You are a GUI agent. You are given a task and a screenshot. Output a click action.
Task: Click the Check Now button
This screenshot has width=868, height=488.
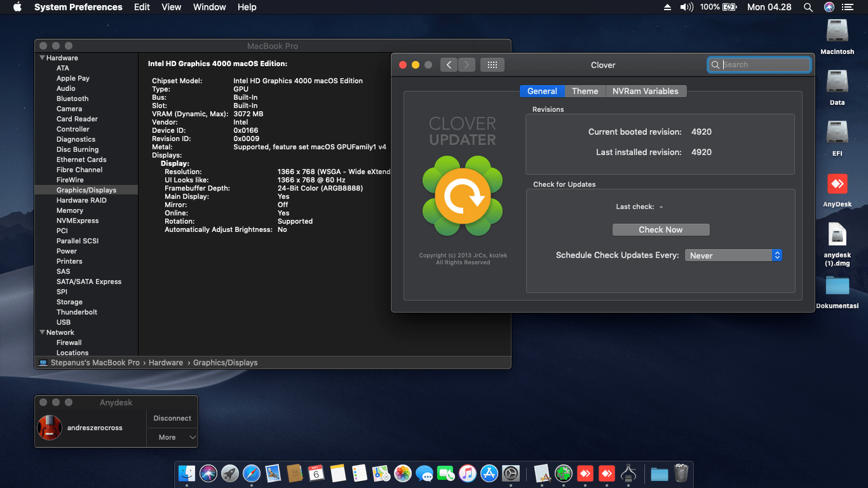[660, 229]
